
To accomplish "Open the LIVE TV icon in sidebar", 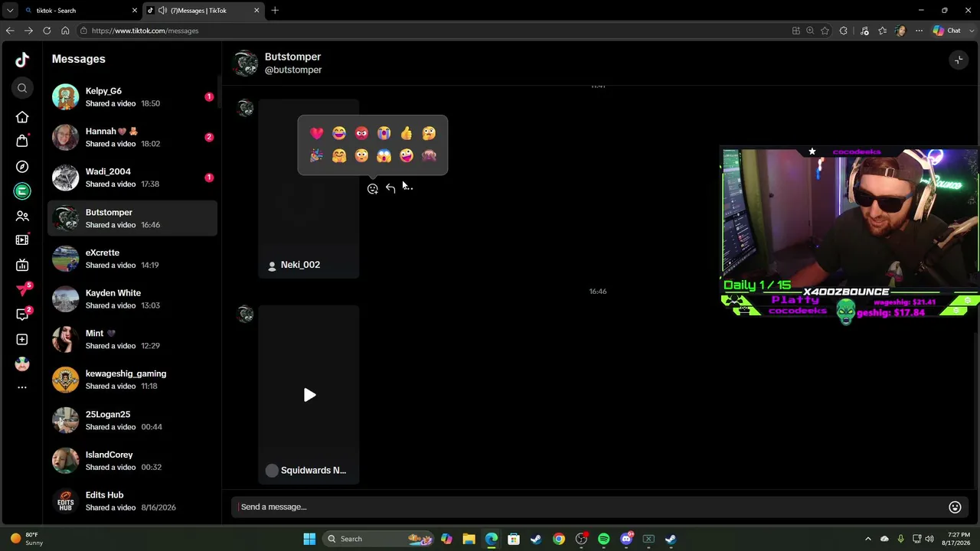I will tap(22, 265).
